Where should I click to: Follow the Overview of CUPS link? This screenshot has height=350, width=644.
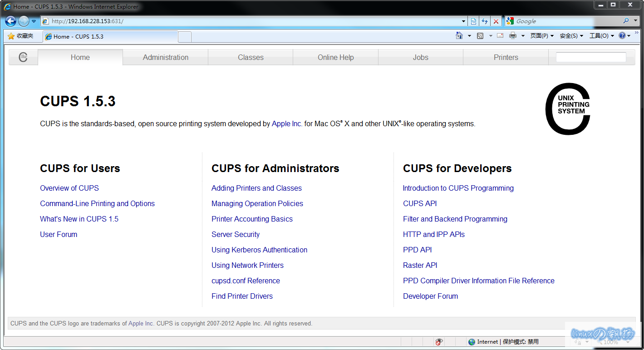click(69, 188)
